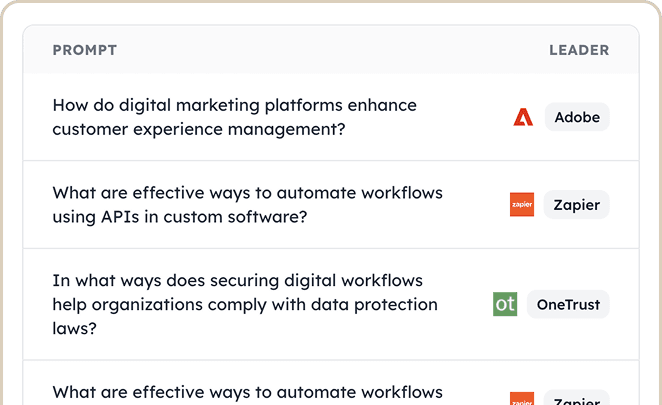This screenshot has width=662, height=405.
Task: Click the "customer experience management?" text line
Action: [x=200, y=129]
